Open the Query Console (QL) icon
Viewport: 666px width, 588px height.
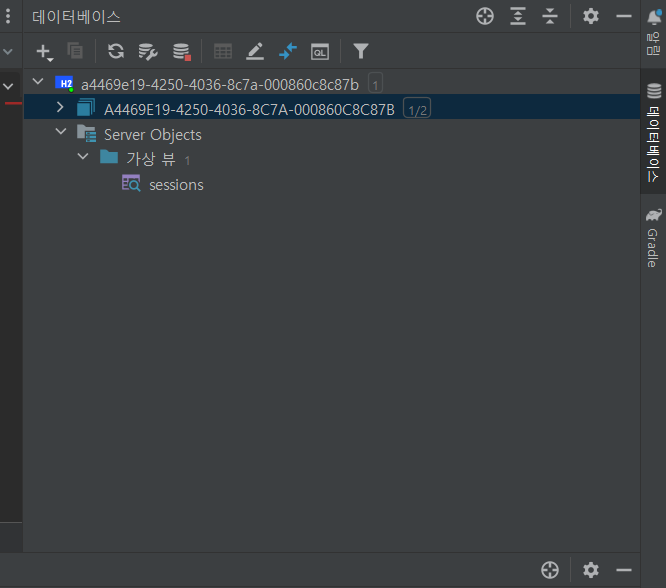click(320, 51)
